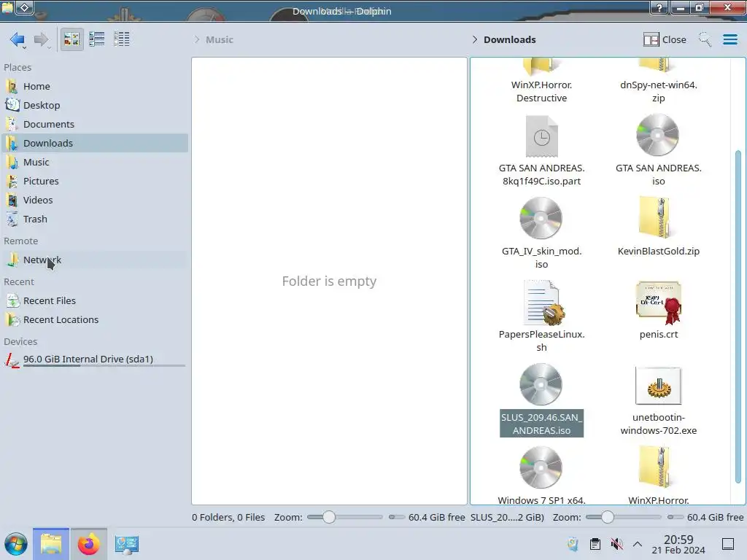Click the window help question button
This screenshot has height=560, width=747.
click(659, 7)
